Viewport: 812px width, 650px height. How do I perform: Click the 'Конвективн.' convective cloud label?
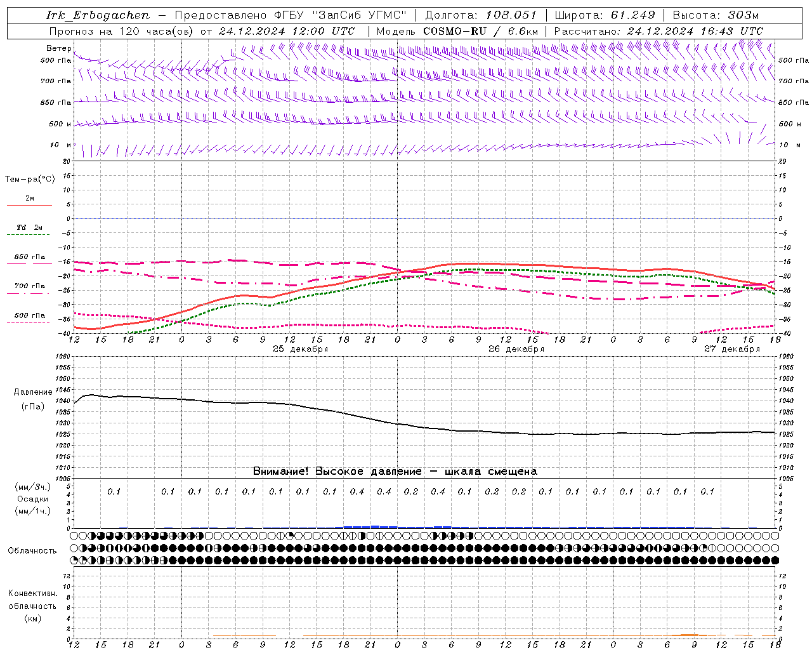(32, 594)
